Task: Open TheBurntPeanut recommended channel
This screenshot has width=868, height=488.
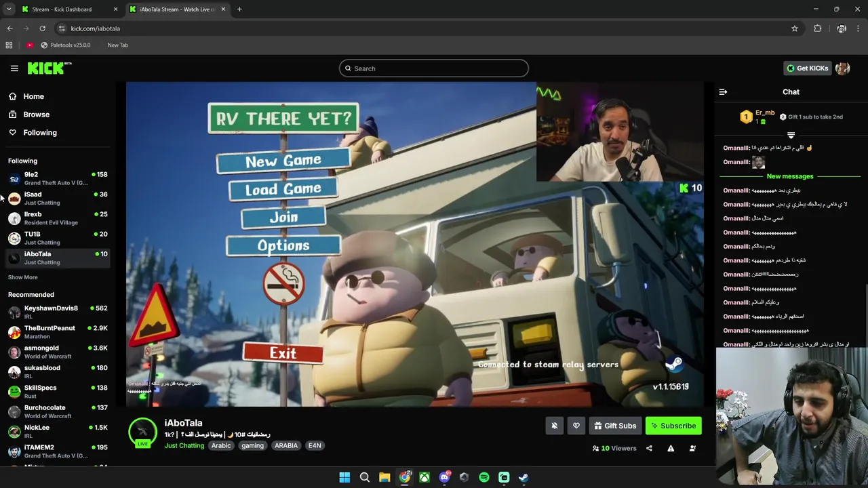Action: click(58, 331)
